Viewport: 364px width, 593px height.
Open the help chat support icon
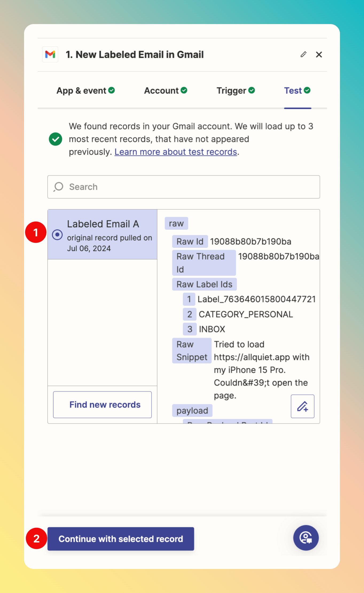[x=306, y=538]
